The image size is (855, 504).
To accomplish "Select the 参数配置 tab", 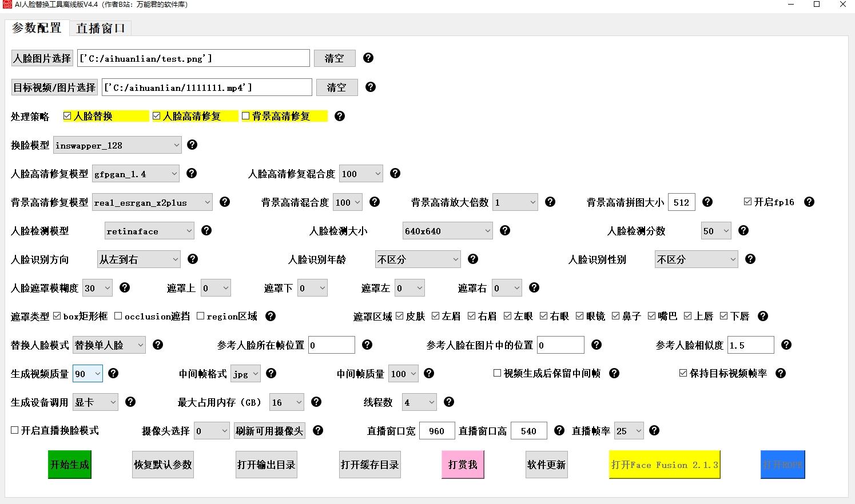I will (x=38, y=27).
